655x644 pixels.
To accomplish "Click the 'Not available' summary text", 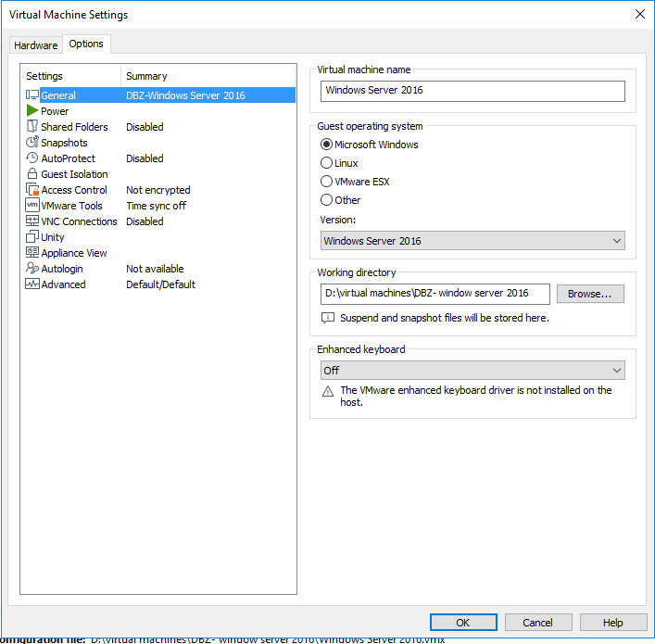I will coord(155,269).
